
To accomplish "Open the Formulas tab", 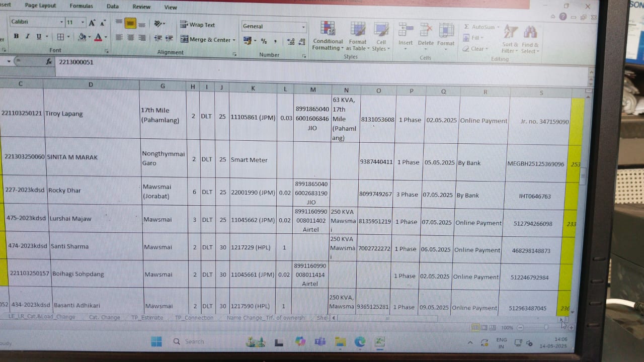I will [81, 6].
